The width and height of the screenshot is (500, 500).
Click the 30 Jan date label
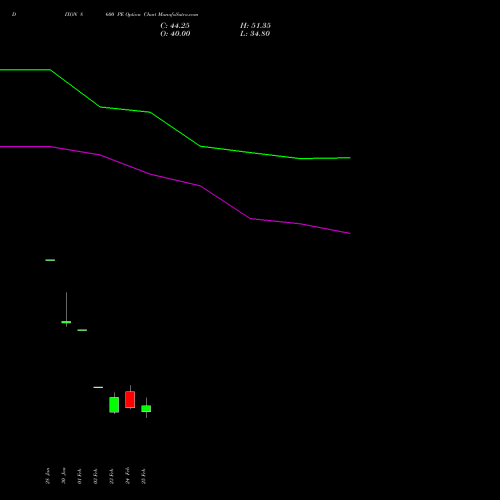pyautogui.click(x=64, y=476)
